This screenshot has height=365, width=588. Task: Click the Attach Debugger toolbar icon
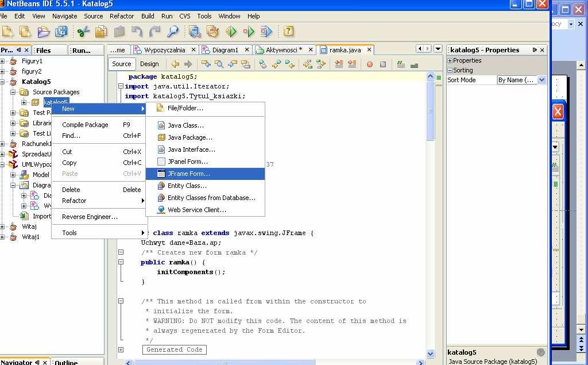pyautogui.click(x=266, y=32)
